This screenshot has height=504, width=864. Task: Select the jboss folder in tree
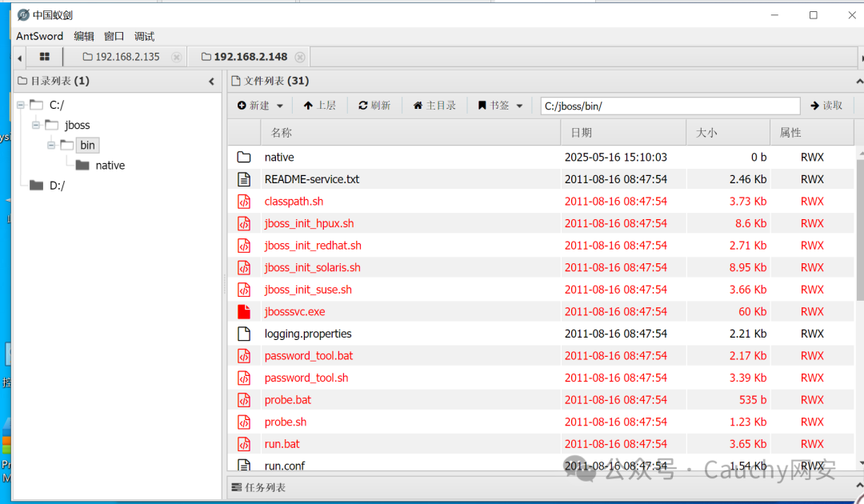(77, 125)
